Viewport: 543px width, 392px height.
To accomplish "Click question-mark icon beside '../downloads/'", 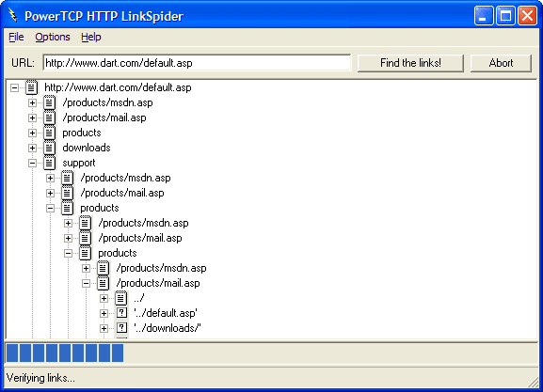I will pos(121,328).
